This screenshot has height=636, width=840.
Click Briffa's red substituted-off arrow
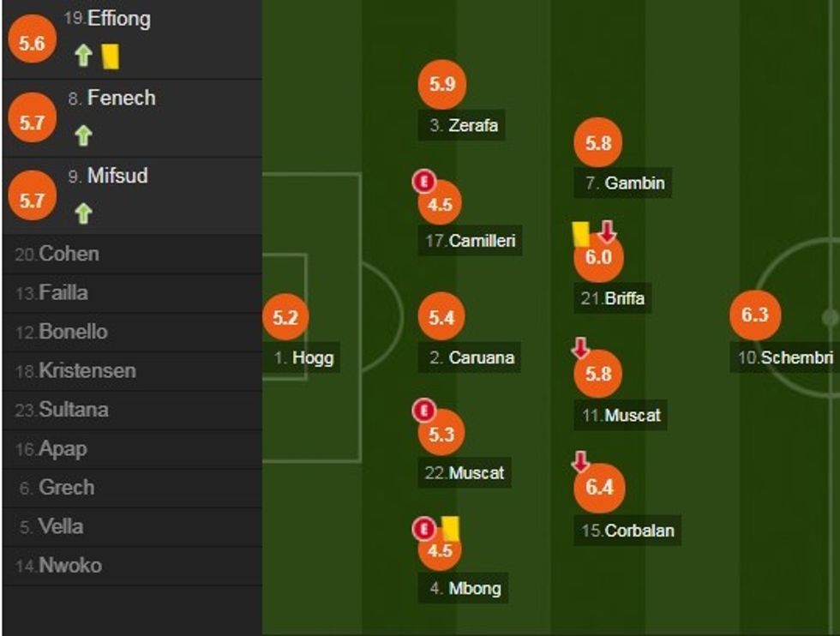click(607, 231)
